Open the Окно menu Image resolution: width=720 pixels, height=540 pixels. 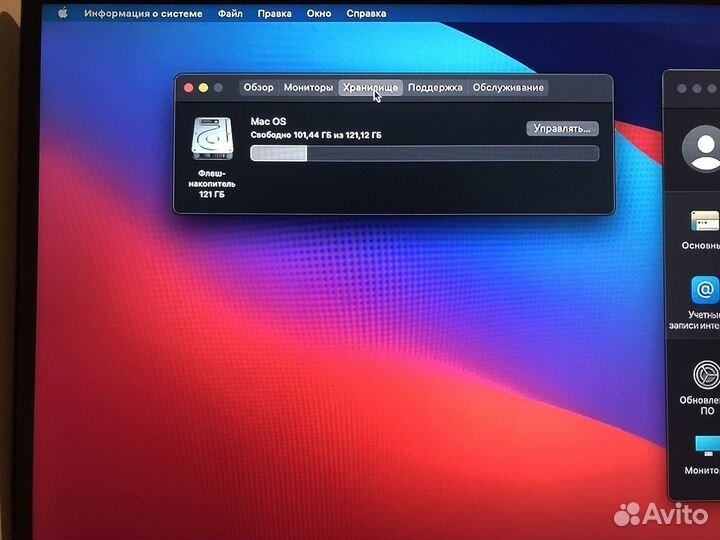click(x=319, y=14)
